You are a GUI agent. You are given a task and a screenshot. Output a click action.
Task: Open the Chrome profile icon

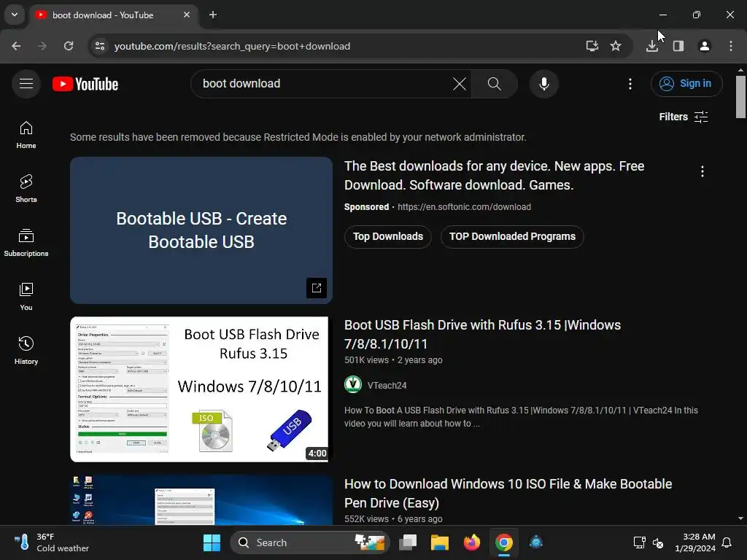(x=704, y=46)
